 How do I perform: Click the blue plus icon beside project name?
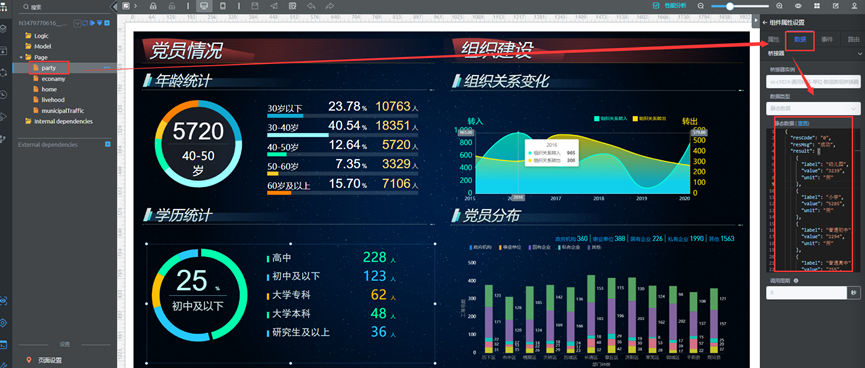(106, 23)
